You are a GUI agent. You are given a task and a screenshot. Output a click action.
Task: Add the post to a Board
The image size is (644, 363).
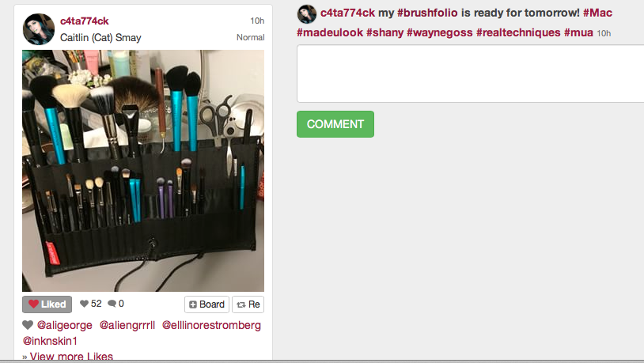coord(206,304)
